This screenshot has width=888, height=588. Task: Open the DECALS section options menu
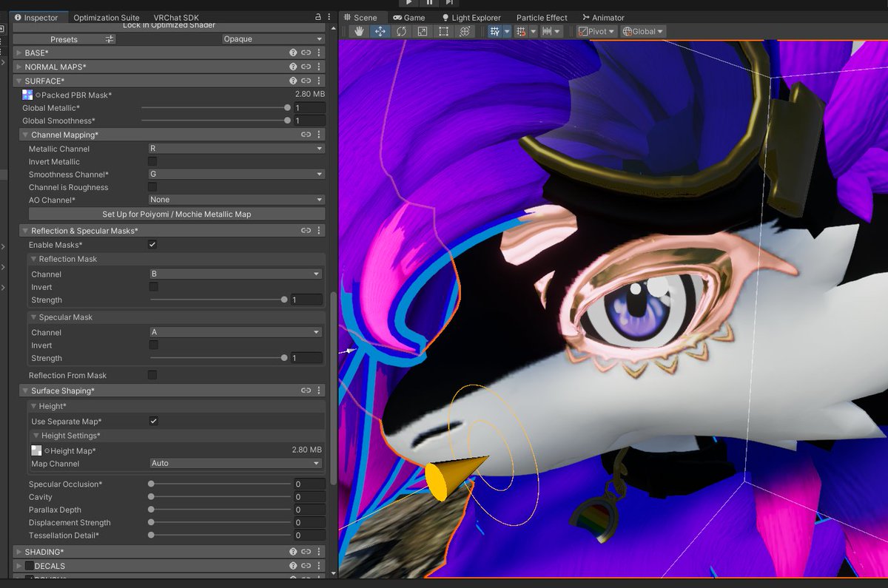coord(319,566)
